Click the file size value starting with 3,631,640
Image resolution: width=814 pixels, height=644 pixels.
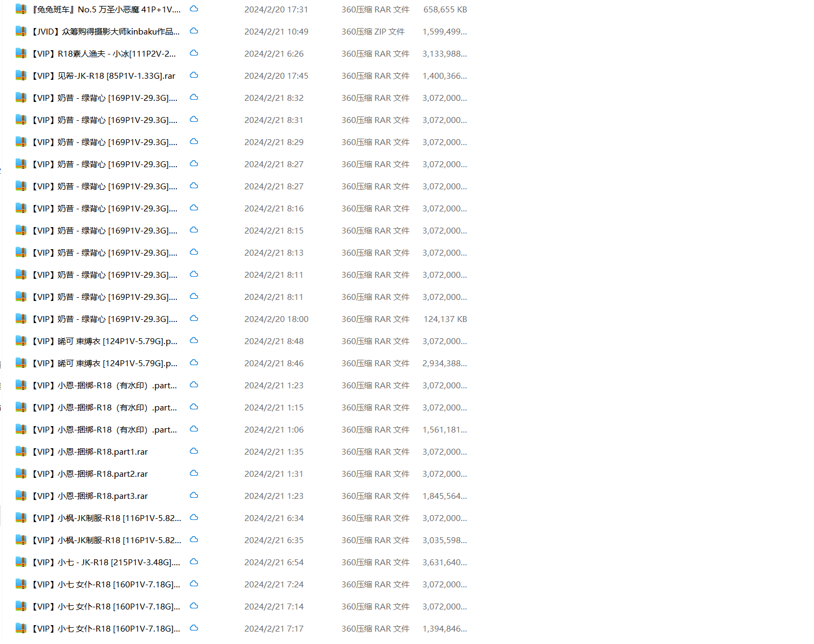pos(444,563)
